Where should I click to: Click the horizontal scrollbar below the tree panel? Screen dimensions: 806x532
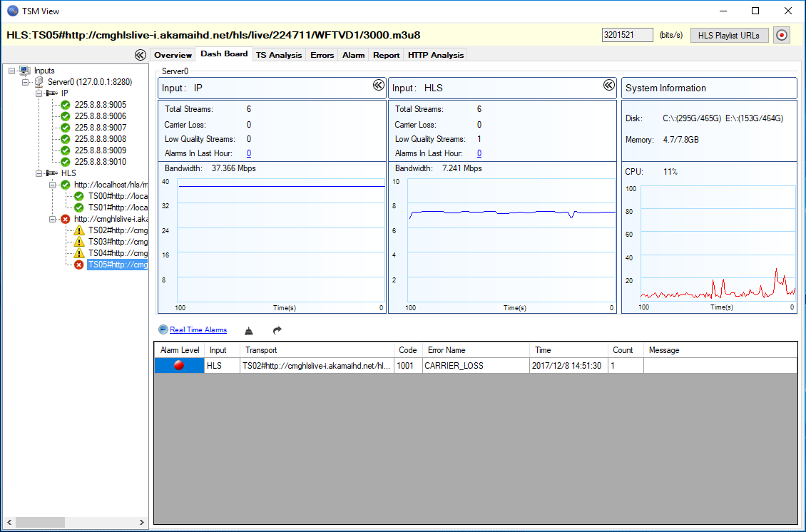39,522
